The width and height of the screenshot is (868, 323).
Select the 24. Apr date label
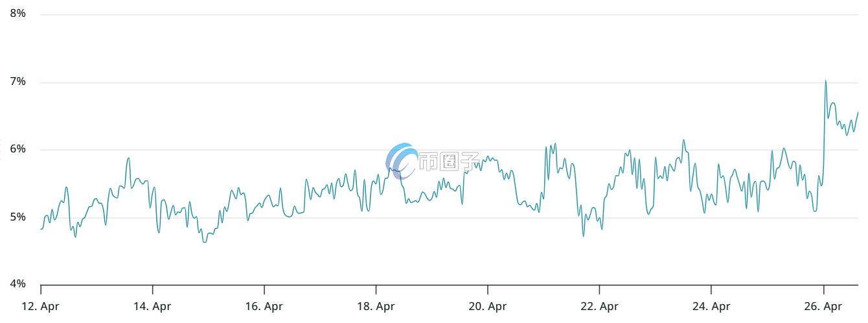(x=711, y=306)
